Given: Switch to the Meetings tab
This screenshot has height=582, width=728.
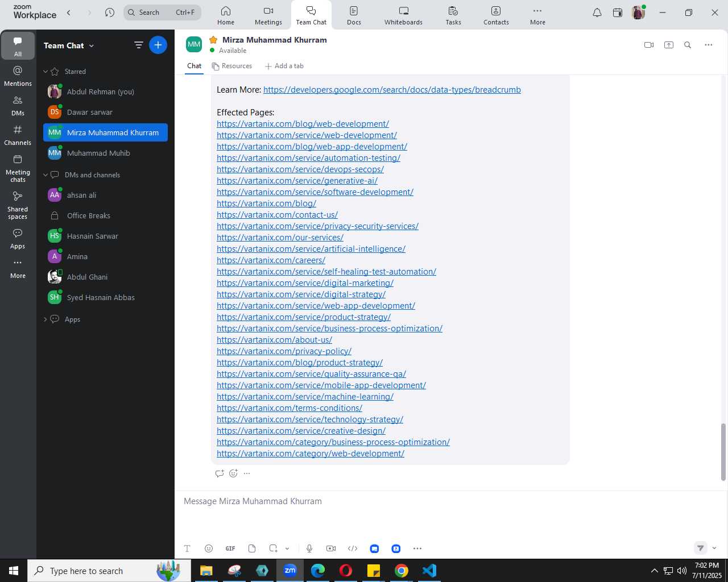Looking at the screenshot, I should coord(268,15).
